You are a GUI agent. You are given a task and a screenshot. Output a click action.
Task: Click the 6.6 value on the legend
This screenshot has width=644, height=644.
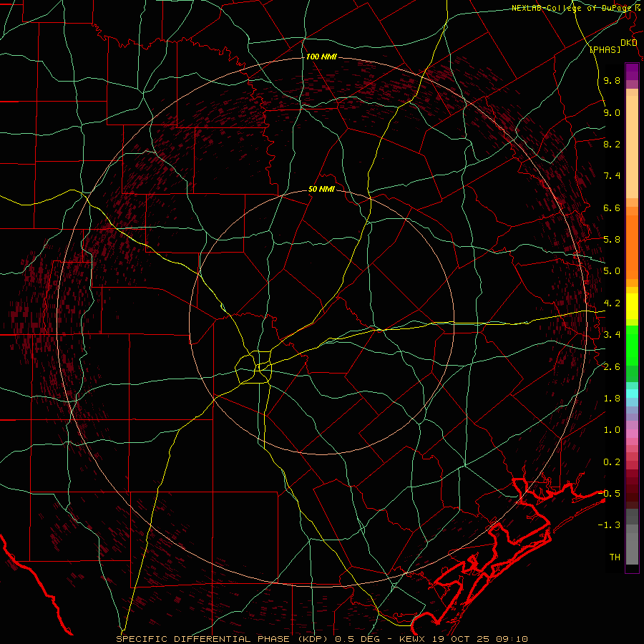612,208
